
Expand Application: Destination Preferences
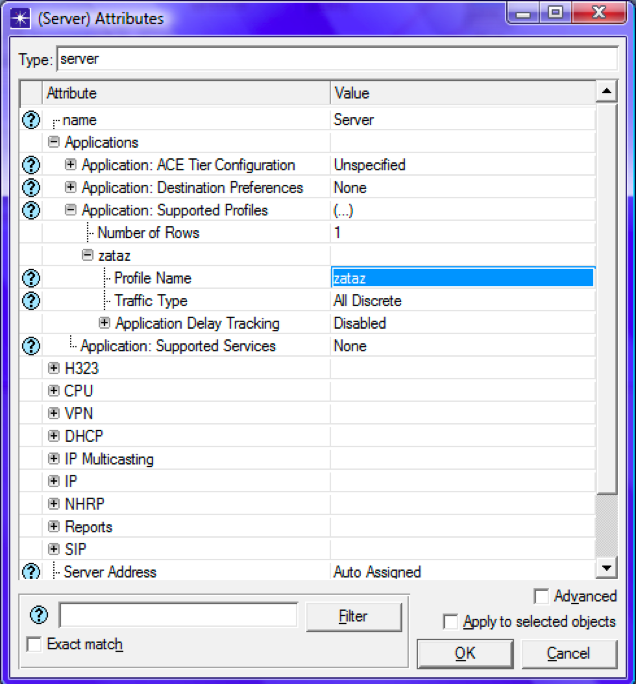tap(70, 187)
